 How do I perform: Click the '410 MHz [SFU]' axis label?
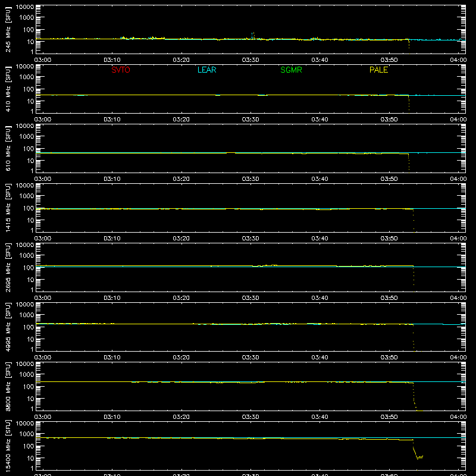click(x=8, y=89)
